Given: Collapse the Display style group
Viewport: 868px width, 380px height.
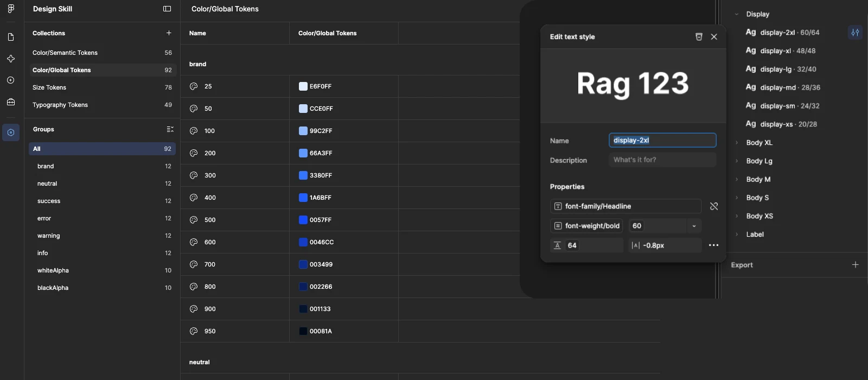Looking at the screenshot, I should pyautogui.click(x=736, y=14).
